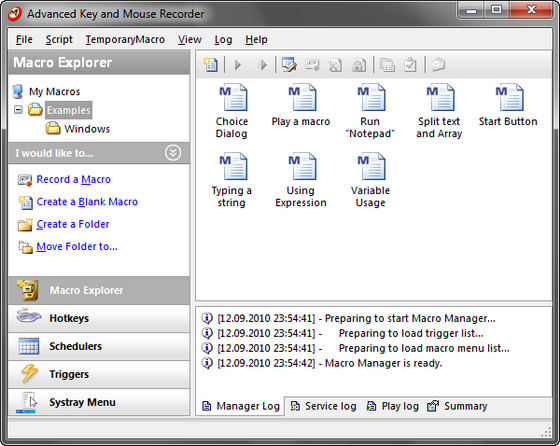Select the Using Expression macro

point(301,180)
